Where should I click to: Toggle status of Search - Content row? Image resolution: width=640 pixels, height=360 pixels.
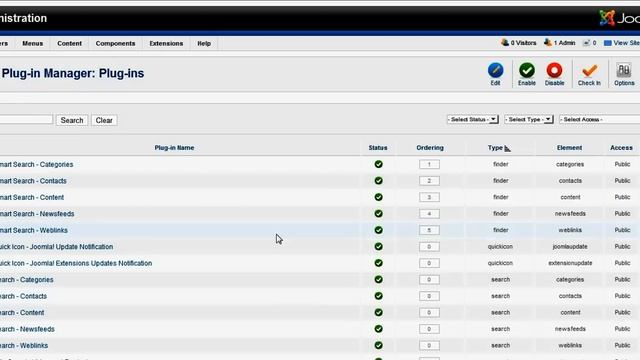pyautogui.click(x=378, y=312)
